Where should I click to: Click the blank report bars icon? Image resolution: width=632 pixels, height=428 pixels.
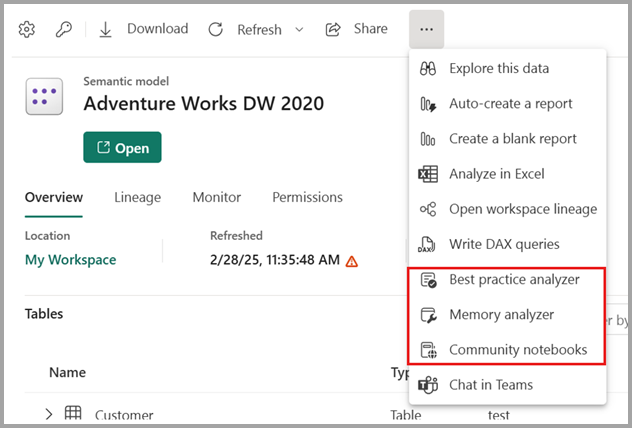tap(428, 139)
